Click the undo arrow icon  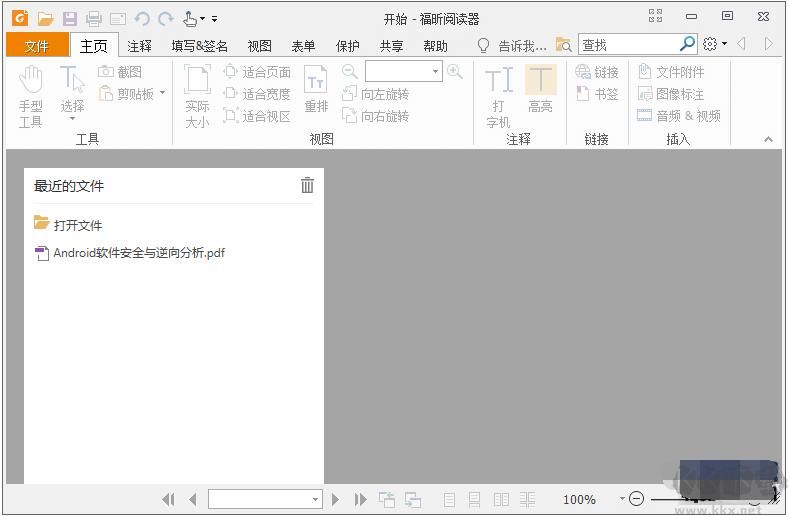click(x=142, y=19)
